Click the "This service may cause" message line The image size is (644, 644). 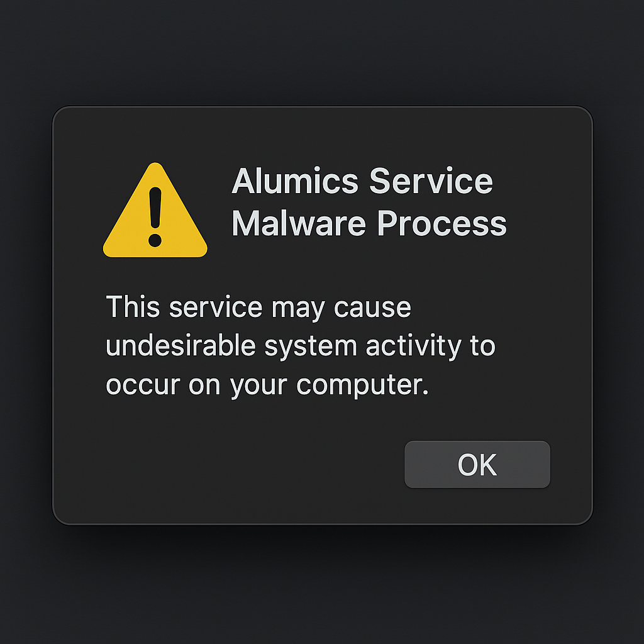(258, 308)
